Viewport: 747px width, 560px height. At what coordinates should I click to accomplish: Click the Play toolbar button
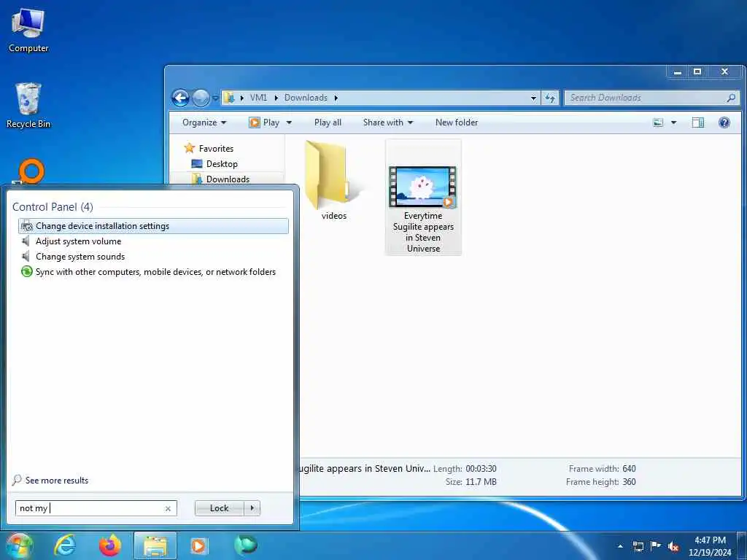pyautogui.click(x=264, y=122)
